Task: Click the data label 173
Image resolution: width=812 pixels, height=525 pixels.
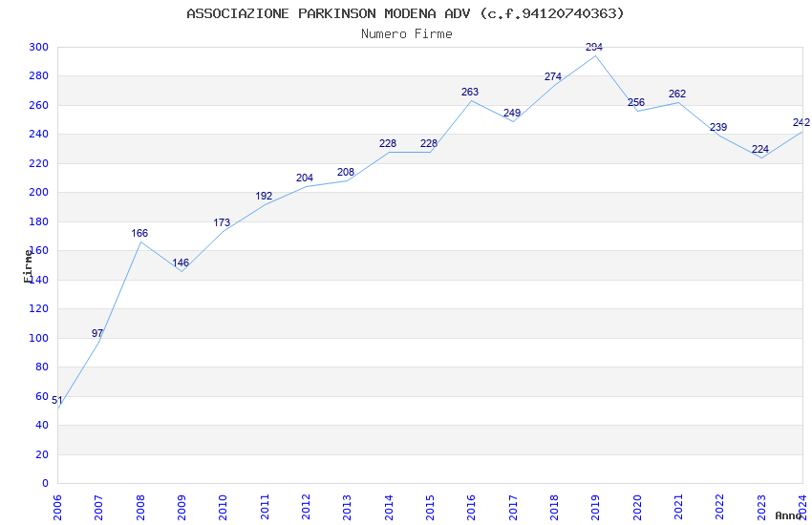Action: pyautogui.click(x=222, y=223)
